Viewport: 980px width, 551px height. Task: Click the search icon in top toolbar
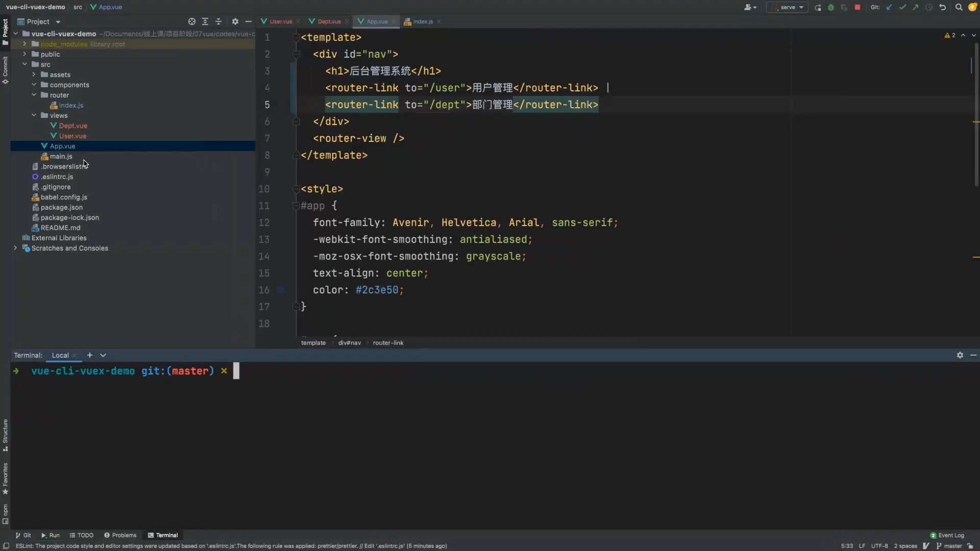959,8
